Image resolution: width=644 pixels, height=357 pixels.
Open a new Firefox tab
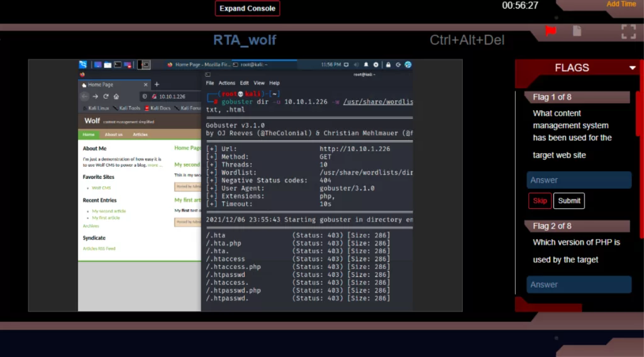[x=157, y=84]
